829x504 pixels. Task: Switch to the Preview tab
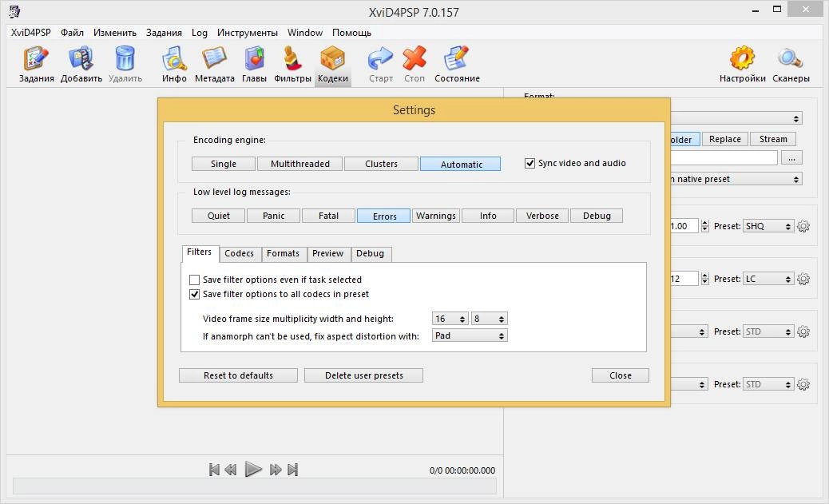(327, 254)
